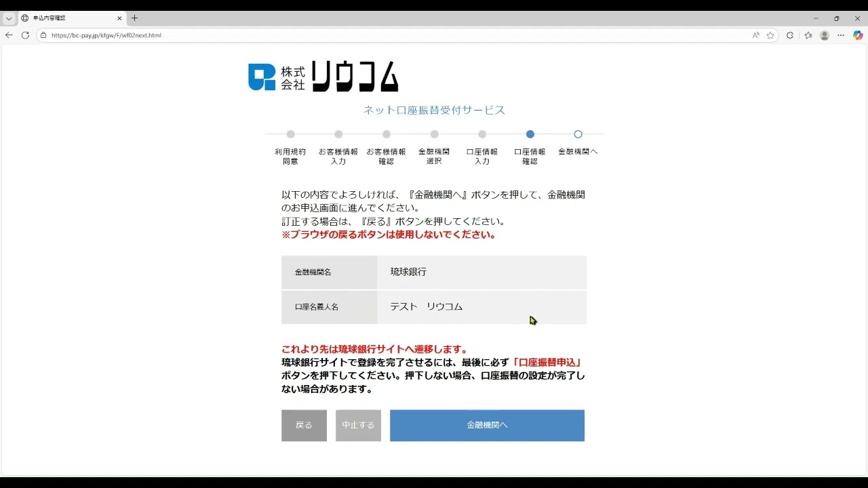Open the favorites list icon

click(808, 35)
